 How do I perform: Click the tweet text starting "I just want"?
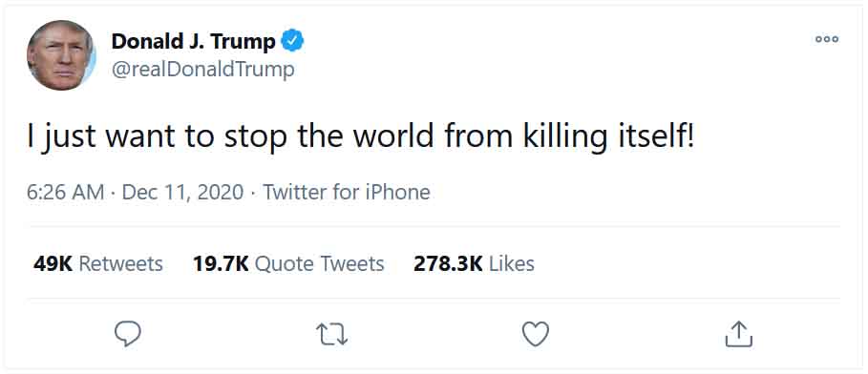pos(360,138)
